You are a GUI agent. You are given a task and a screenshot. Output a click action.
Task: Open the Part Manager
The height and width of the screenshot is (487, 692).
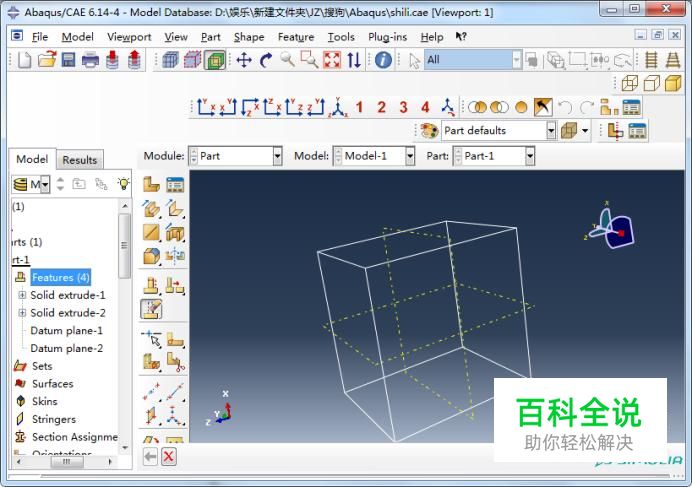coord(175,185)
